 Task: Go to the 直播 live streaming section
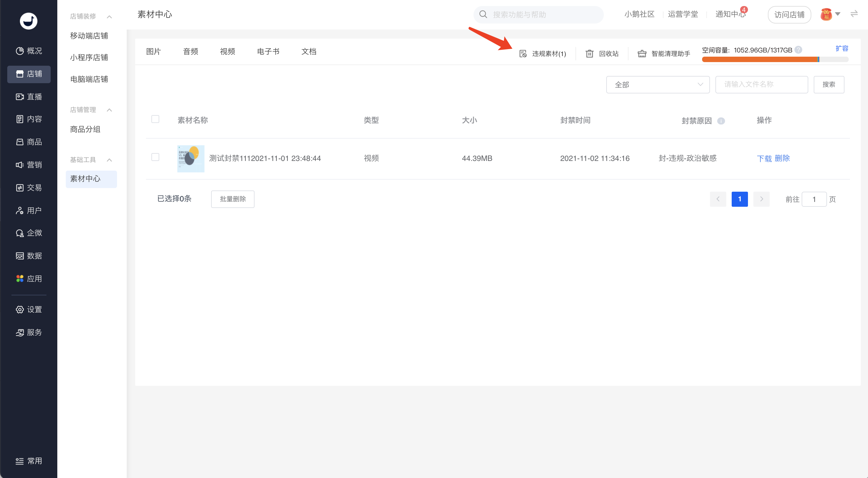(x=29, y=97)
